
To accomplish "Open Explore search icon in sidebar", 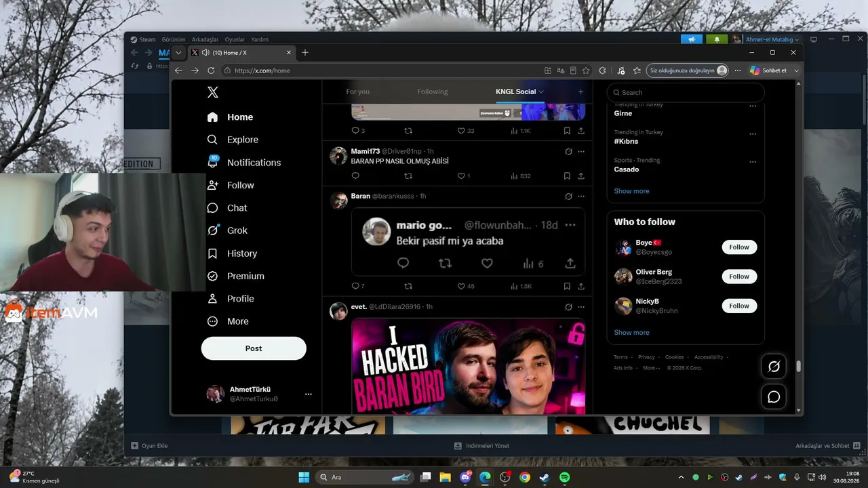I will (212, 140).
